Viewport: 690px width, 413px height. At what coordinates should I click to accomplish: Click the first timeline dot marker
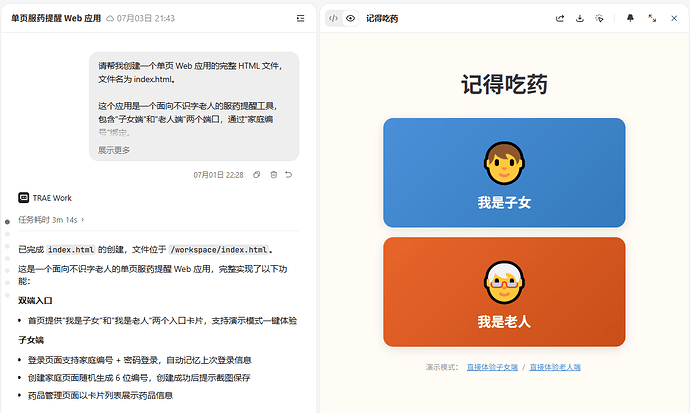(7, 222)
